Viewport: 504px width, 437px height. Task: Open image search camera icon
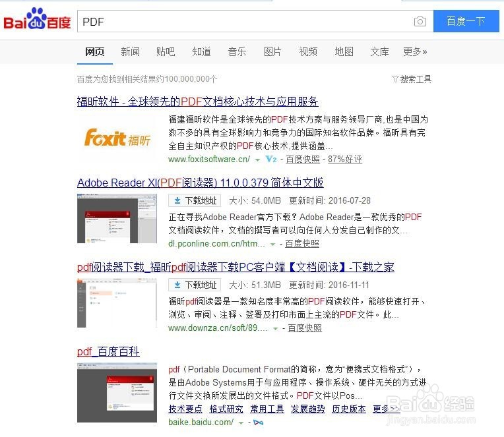point(420,21)
